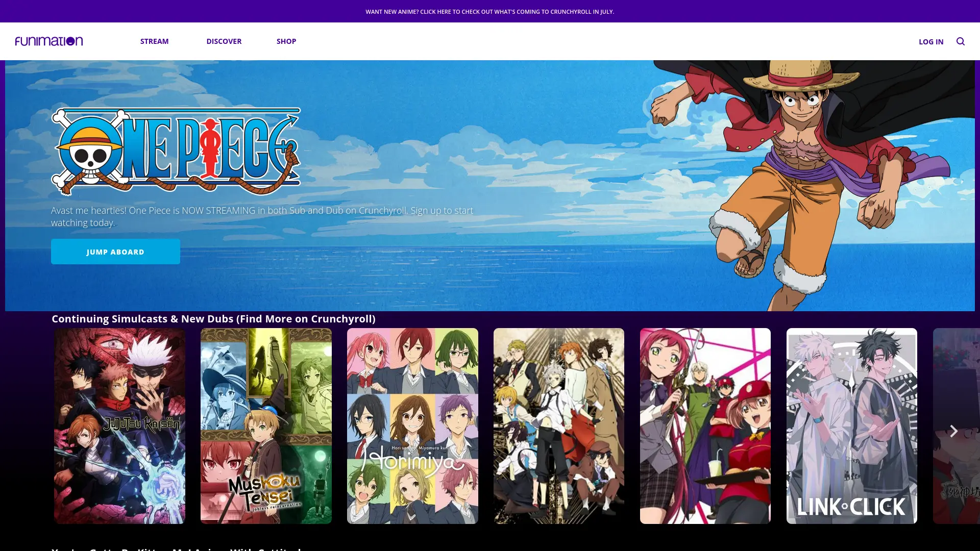Click the Crunchyroll July announcement banner
This screenshot has height=551, width=980.
click(x=490, y=11)
